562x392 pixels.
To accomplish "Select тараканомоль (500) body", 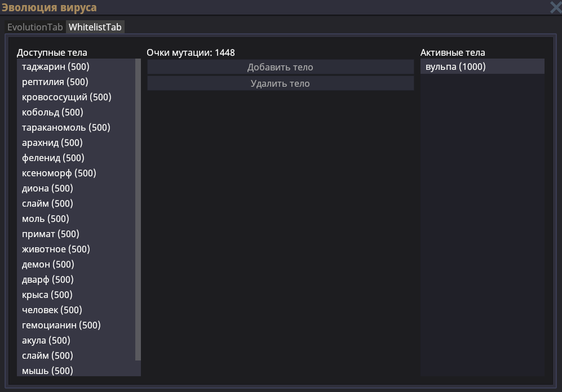I will [x=66, y=128].
